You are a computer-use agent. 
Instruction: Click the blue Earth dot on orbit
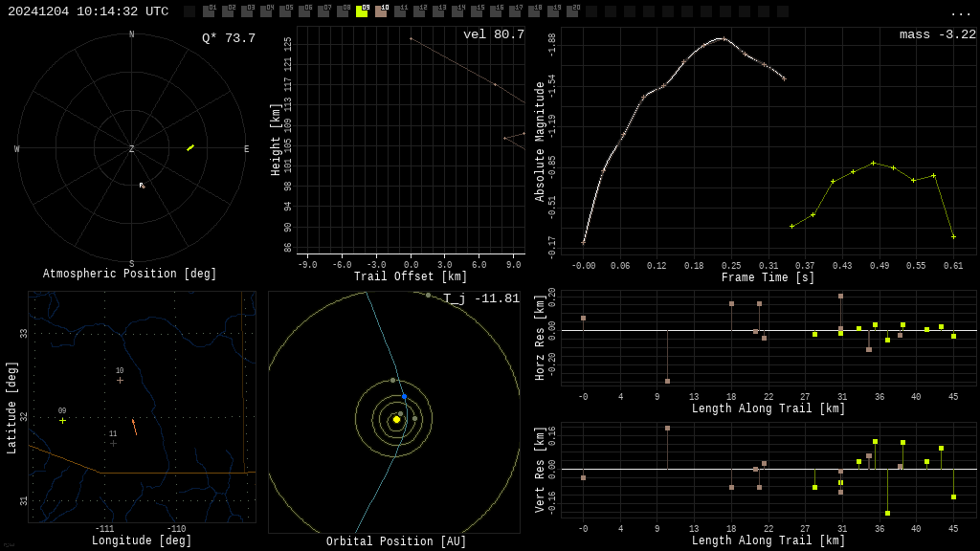[x=404, y=396]
